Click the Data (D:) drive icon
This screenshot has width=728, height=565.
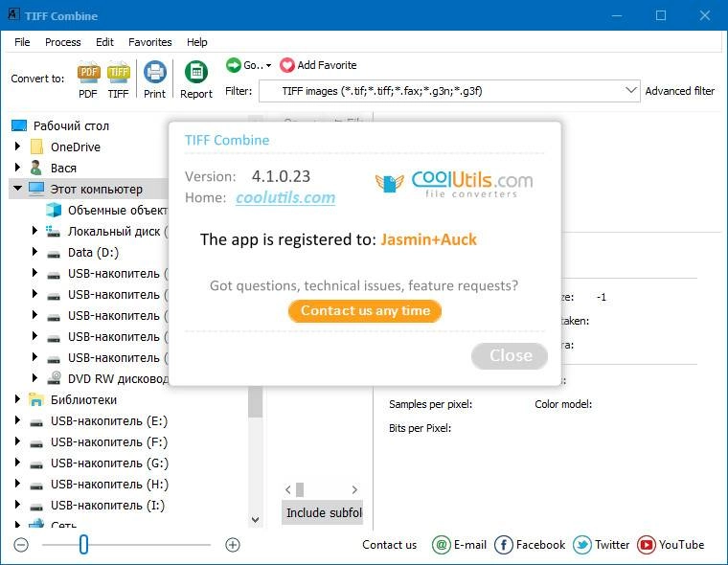pos(54,254)
